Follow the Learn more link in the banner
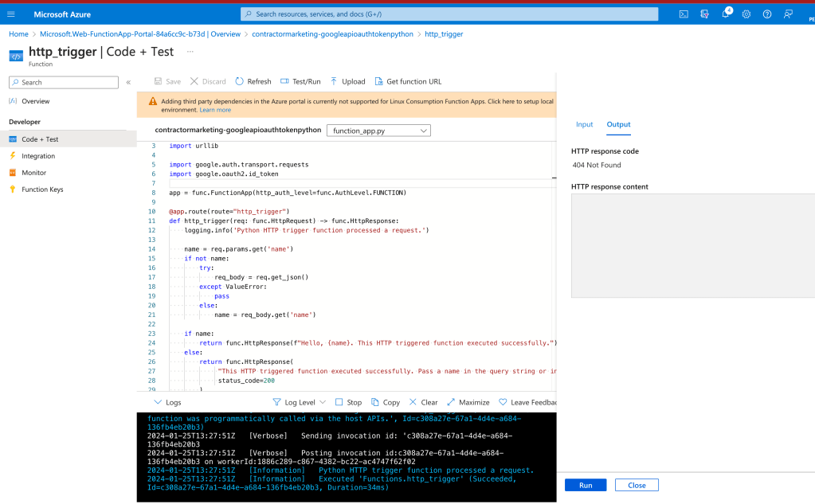Viewport: 815px width, 504px height. point(215,110)
